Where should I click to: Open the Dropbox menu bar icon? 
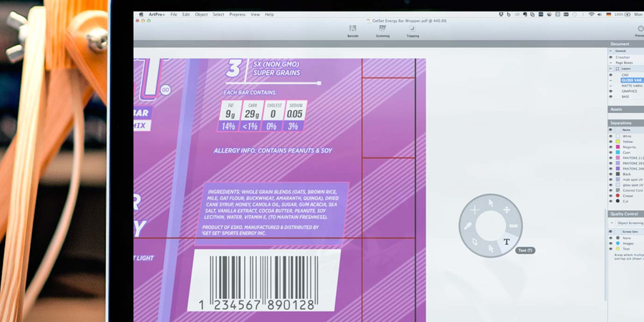[x=501, y=14]
